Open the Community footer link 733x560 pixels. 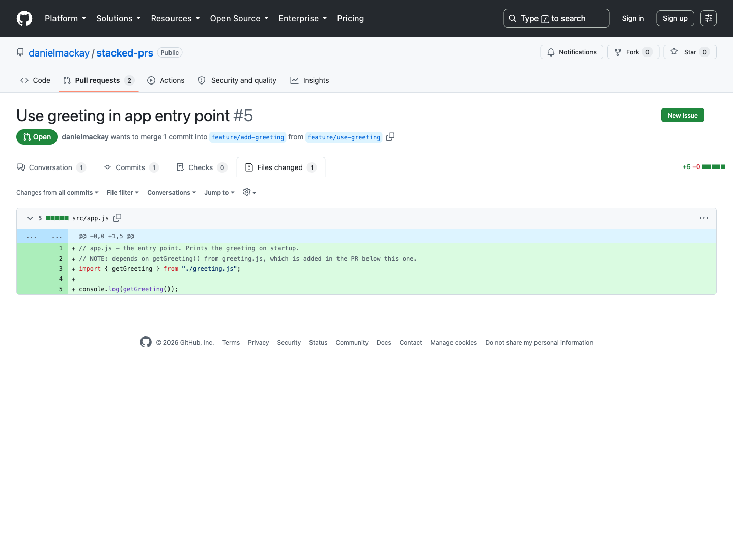[x=352, y=343]
